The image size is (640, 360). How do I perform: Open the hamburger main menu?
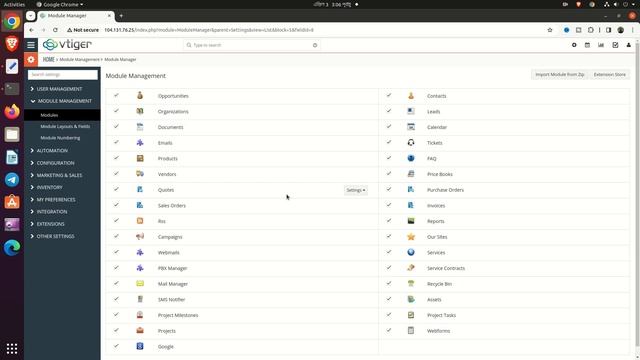31,44
